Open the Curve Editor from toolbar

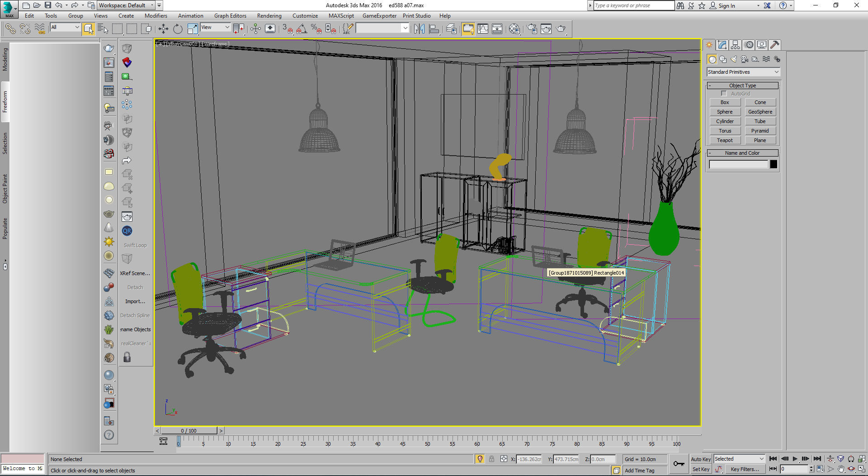[x=483, y=29]
